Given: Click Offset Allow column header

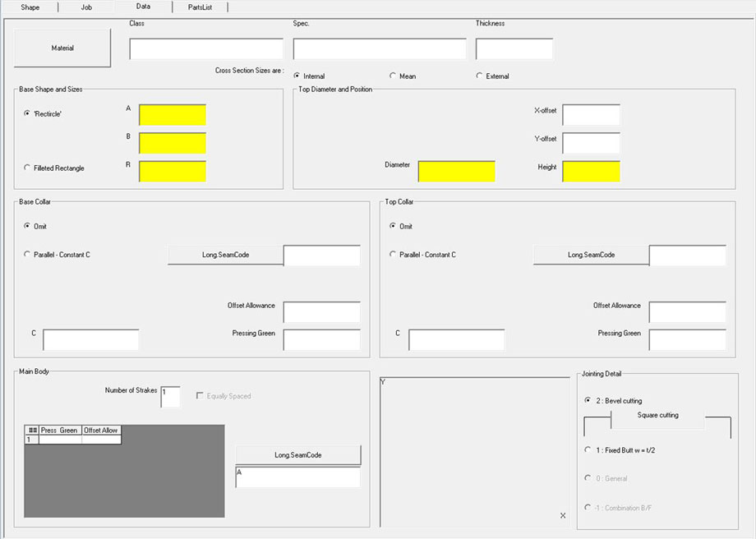Looking at the screenshot, I should (101, 430).
